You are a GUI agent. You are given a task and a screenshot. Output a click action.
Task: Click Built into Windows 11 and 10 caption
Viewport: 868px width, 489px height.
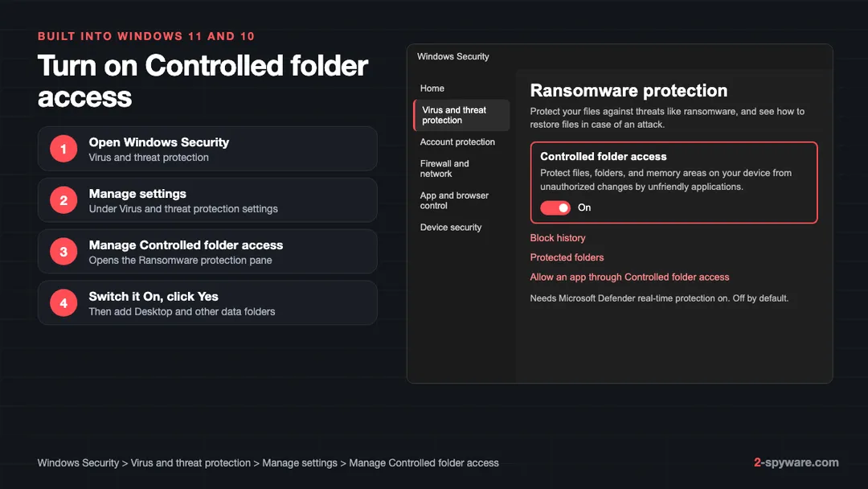point(146,36)
